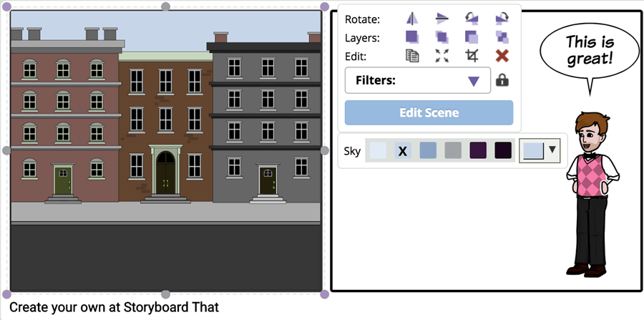Copy the selected scene
Image resolution: width=644 pixels, height=320 pixels.
pos(412,56)
